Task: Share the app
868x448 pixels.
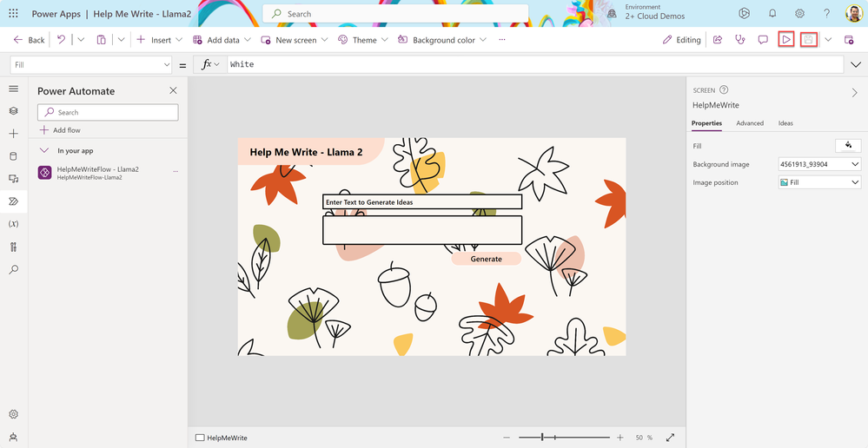Action: pyautogui.click(x=718, y=40)
